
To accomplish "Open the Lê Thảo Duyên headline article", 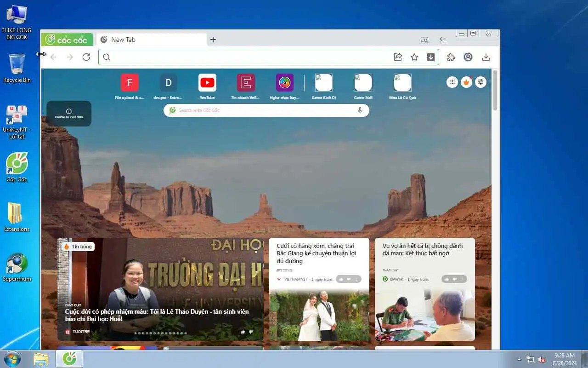I will [157, 315].
